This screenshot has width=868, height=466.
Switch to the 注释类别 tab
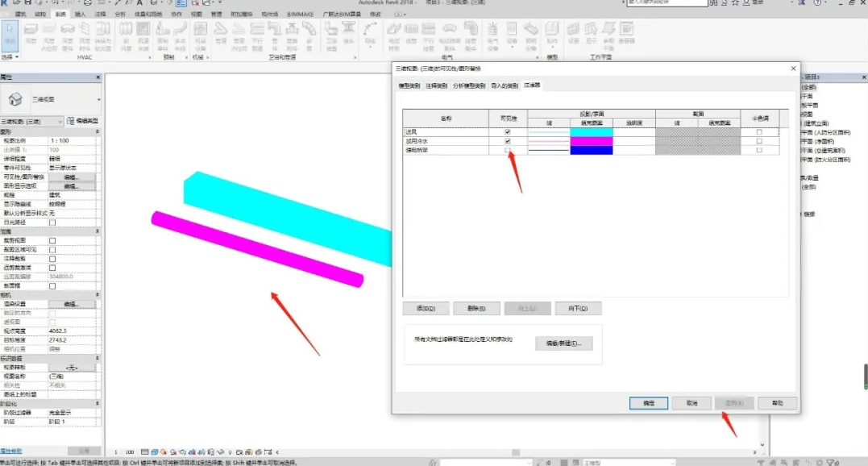pyautogui.click(x=436, y=85)
